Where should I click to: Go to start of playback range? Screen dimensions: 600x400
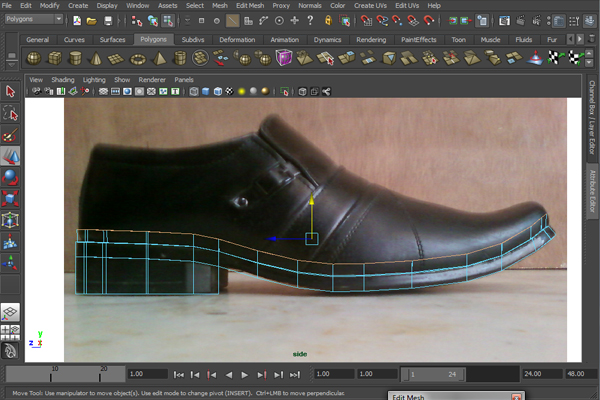click(x=178, y=375)
